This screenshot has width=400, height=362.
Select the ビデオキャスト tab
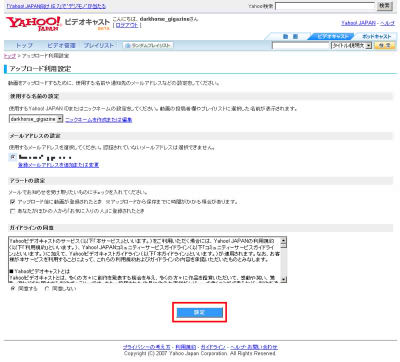pos(332,36)
